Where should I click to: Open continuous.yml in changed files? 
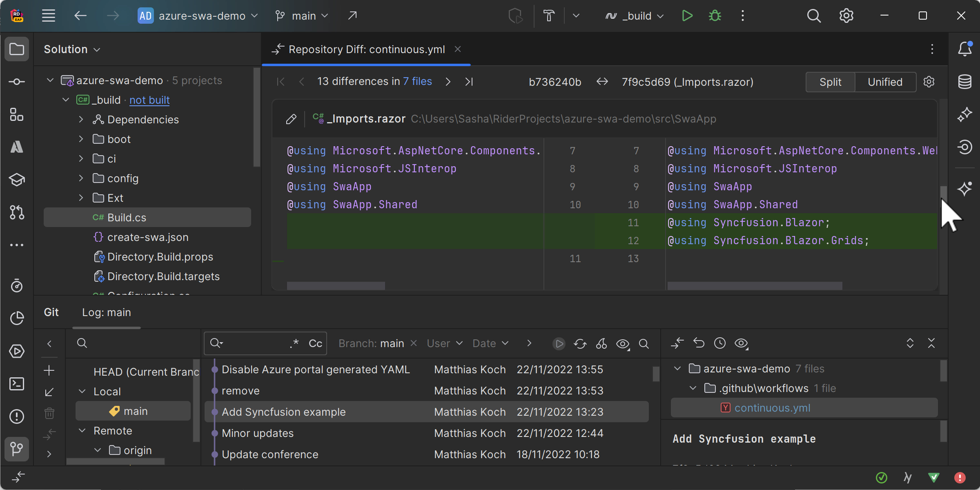(x=804, y=408)
